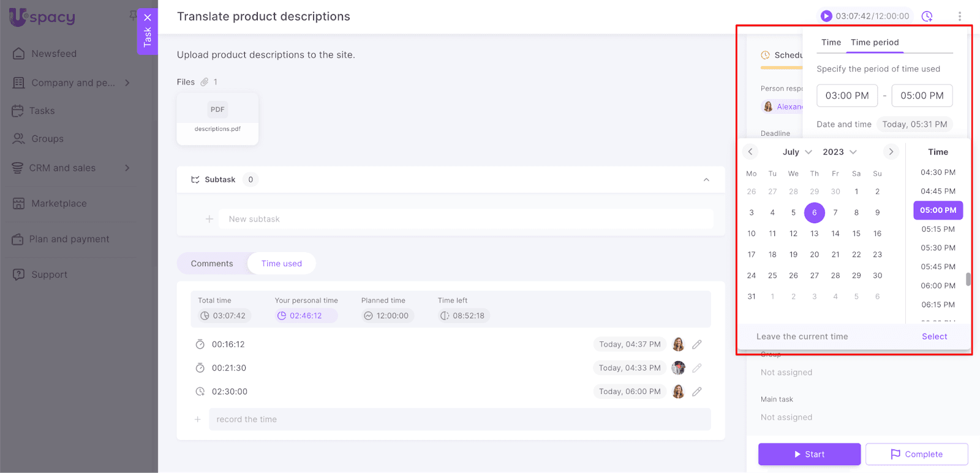The width and height of the screenshot is (980, 473).
Task: Click the 'record the time' input field
Action: coord(459,419)
